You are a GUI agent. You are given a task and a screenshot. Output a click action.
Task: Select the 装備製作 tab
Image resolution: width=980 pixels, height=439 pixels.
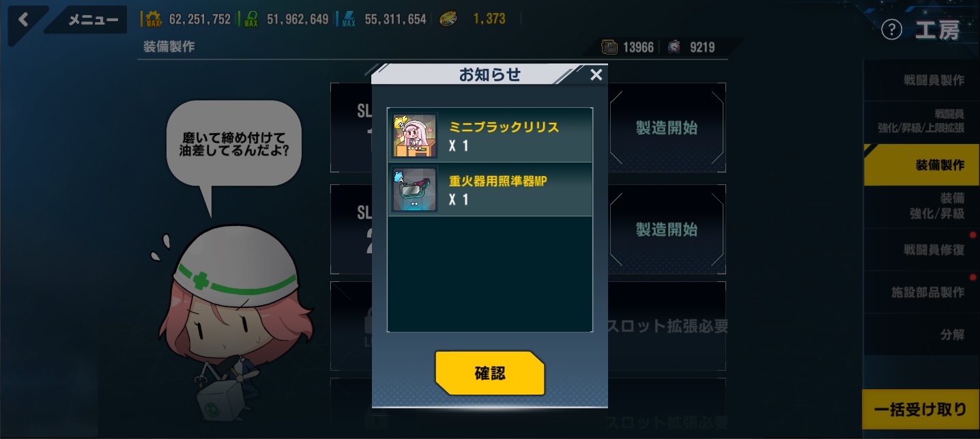coord(921,165)
